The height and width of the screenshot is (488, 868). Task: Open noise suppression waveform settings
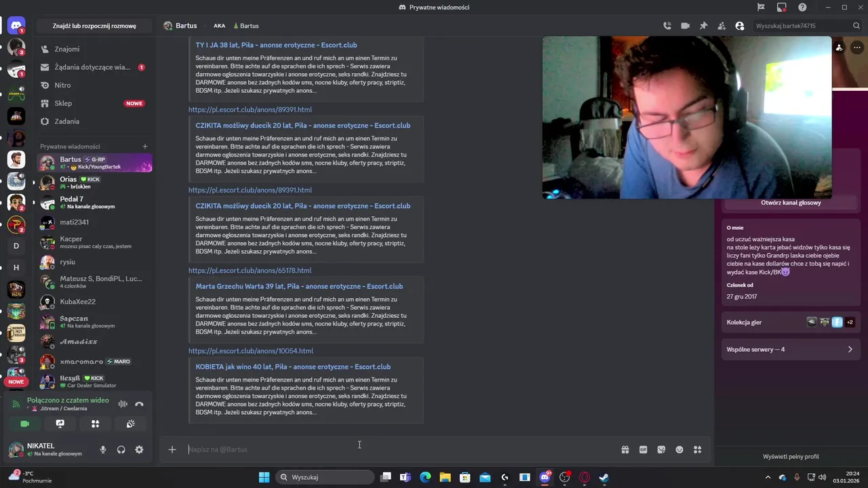pyautogui.click(x=123, y=404)
